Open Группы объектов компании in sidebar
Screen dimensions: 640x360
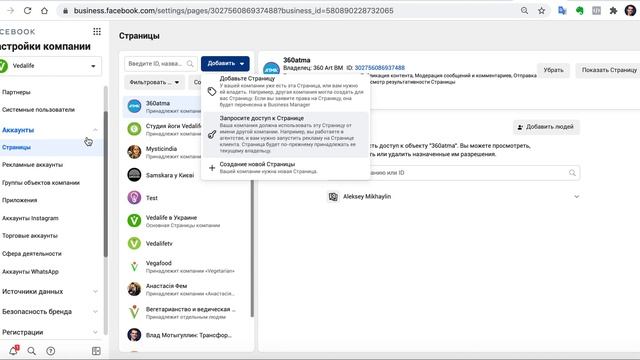41,183
